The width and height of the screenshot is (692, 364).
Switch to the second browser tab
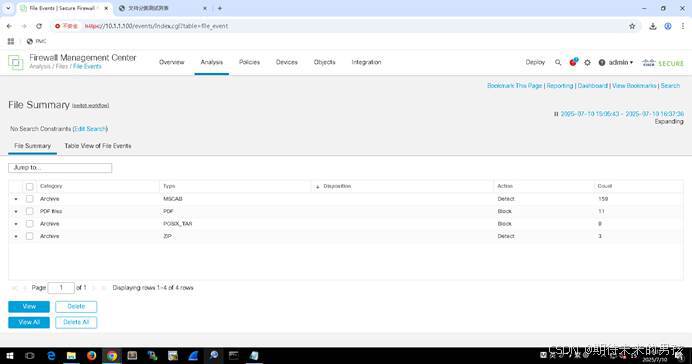tap(162, 8)
